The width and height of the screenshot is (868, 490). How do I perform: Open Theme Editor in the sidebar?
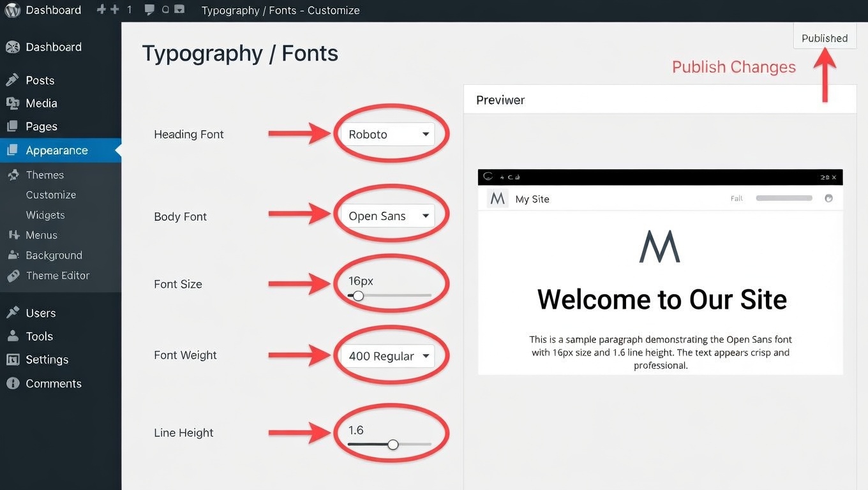tap(57, 276)
